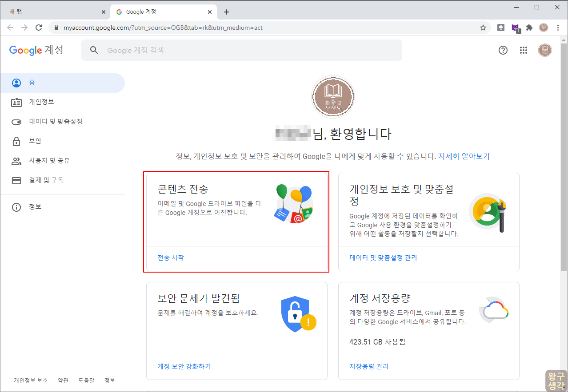Open 사용자 및 공유 in the sidebar
The height and width of the screenshot is (392, 568).
pos(62,161)
